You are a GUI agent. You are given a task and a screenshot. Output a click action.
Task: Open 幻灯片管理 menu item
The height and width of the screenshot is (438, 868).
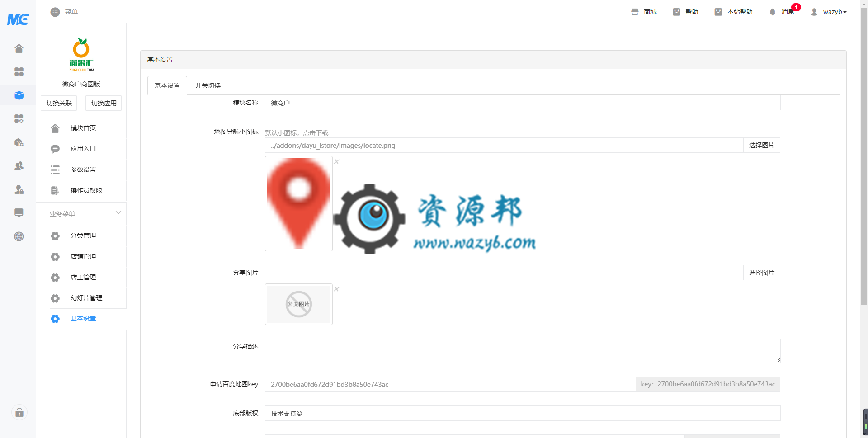(x=81, y=298)
